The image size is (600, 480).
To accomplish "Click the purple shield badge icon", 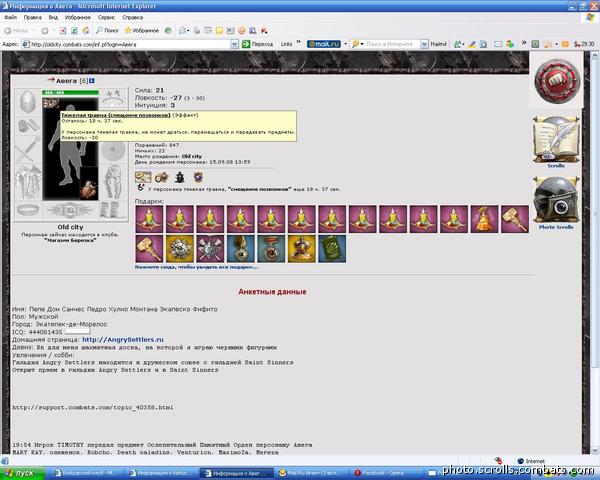I will tap(198, 177).
